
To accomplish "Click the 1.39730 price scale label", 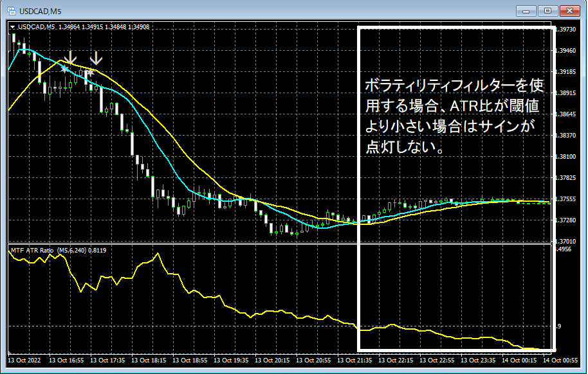I will [x=567, y=30].
